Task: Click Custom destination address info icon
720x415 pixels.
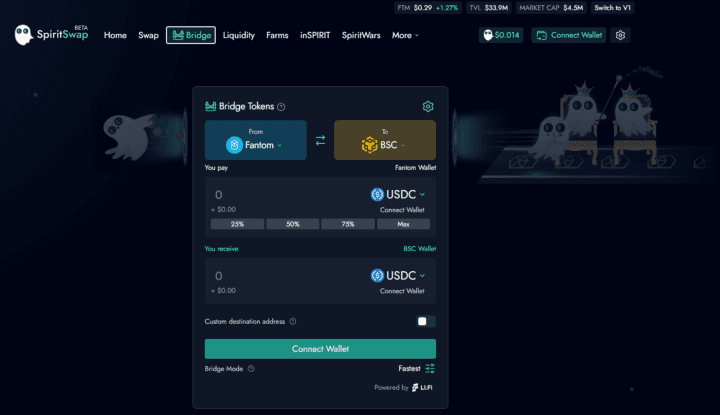Action: 292,321
